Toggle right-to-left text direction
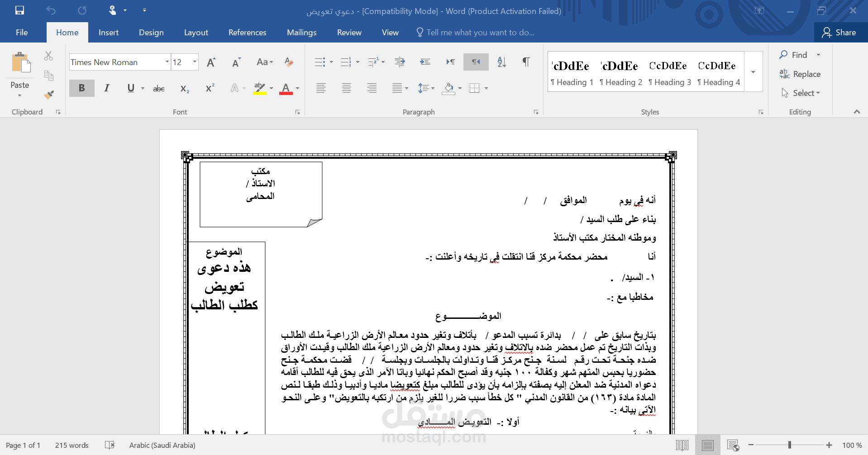Viewport: 868px width, 455px height. click(476, 62)
